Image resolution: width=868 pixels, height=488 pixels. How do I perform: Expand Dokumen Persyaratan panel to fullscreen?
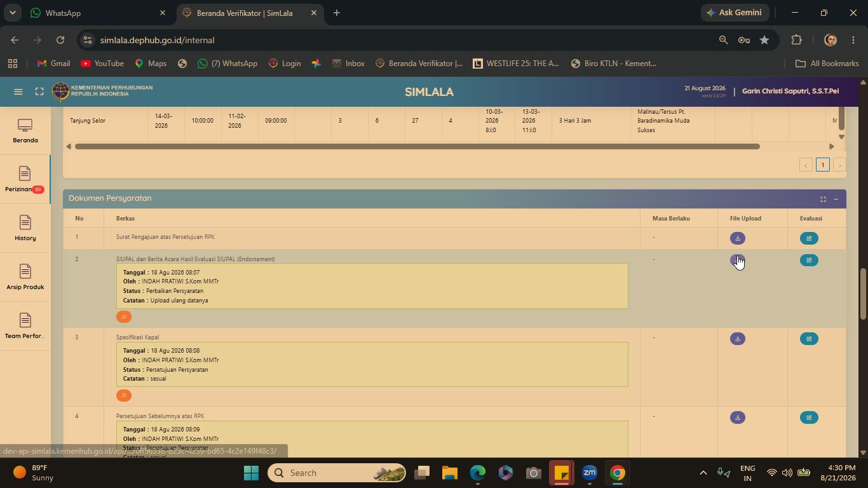click(x=823, y=199)
